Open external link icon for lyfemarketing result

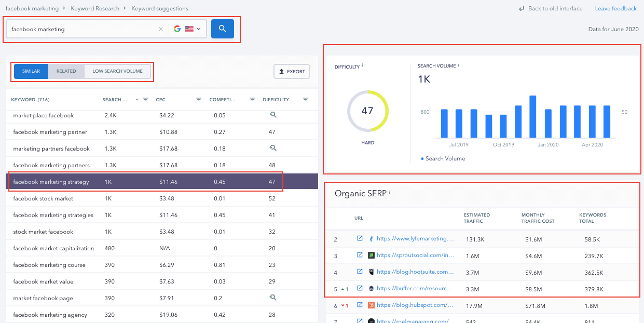(360, 239)
